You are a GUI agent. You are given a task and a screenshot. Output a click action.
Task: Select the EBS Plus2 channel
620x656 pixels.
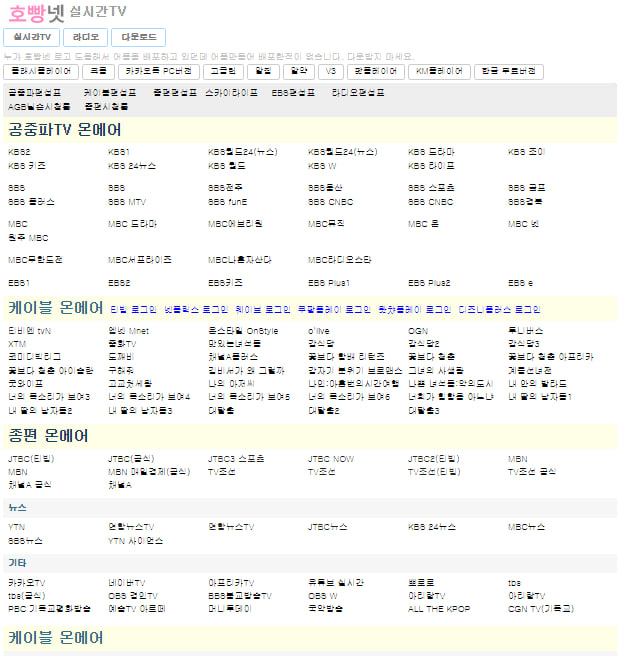tap(429, 283)
